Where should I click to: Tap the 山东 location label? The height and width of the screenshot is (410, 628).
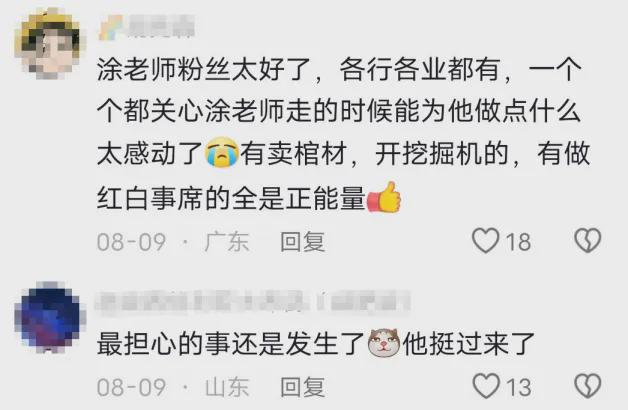227,387
